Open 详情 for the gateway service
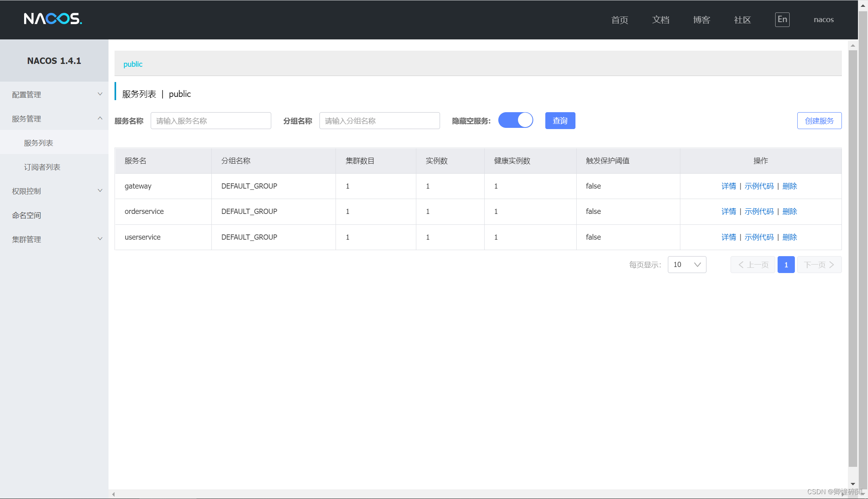 pyautogui.click(x=729, y=186)
